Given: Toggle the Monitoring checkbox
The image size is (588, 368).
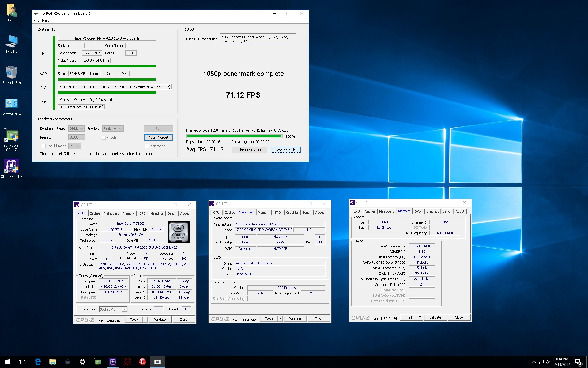Looking at the screenshot, I should (147, 146).
